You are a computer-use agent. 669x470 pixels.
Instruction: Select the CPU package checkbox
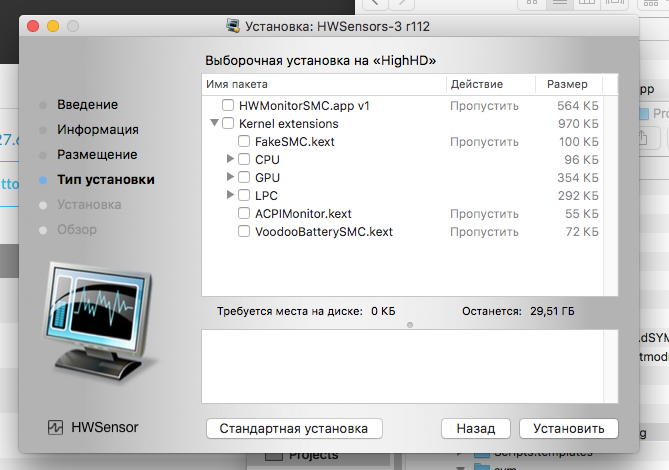coord(244,159)
